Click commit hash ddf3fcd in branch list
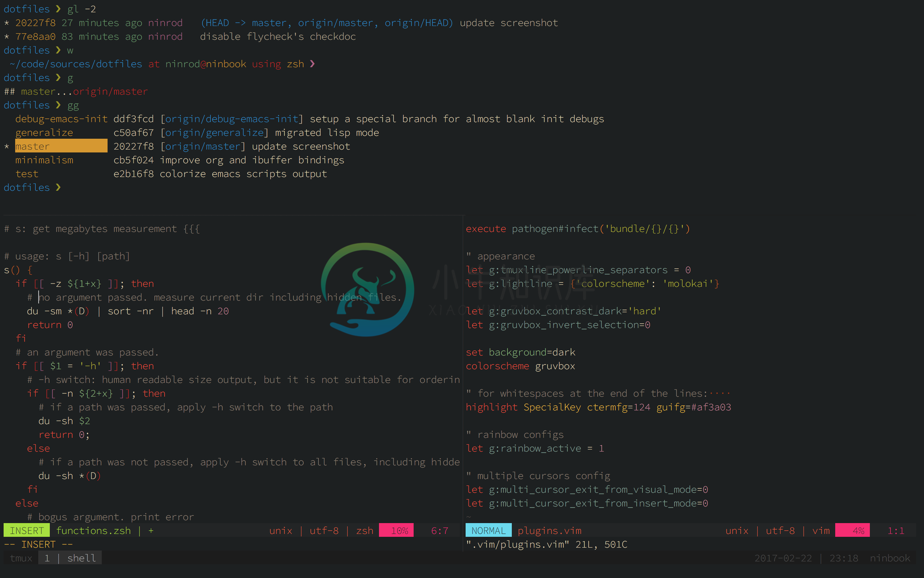Image resolution: width=924 pixels, height=578 pixels. pos(134,119)
